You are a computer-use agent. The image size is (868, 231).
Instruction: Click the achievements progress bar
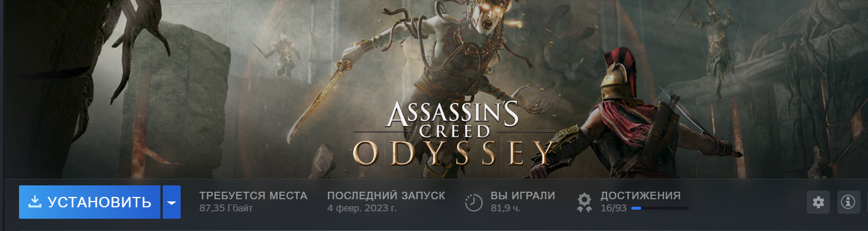point(660,208)
